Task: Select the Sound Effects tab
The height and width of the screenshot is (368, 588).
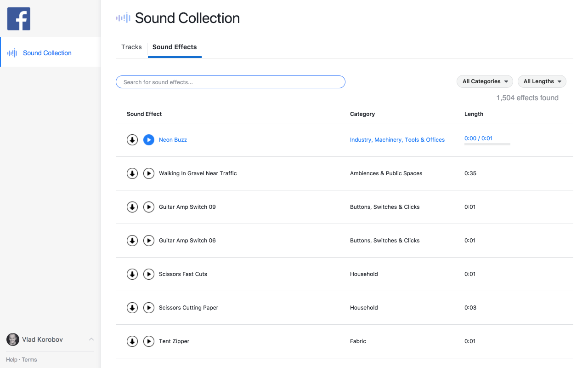Action: click(175, 47)
